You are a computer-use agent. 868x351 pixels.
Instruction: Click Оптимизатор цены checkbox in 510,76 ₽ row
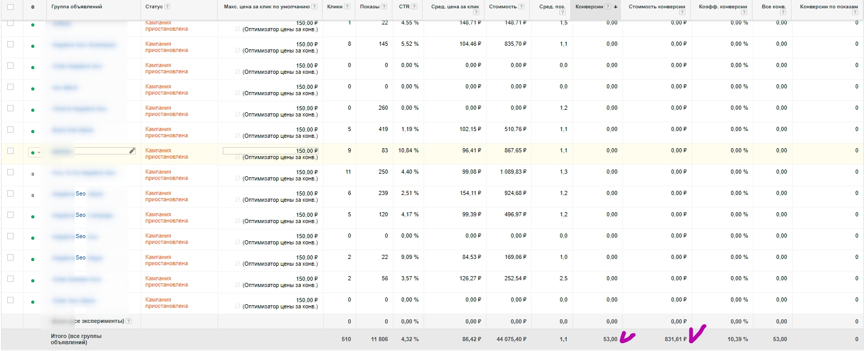coord(238,136)
